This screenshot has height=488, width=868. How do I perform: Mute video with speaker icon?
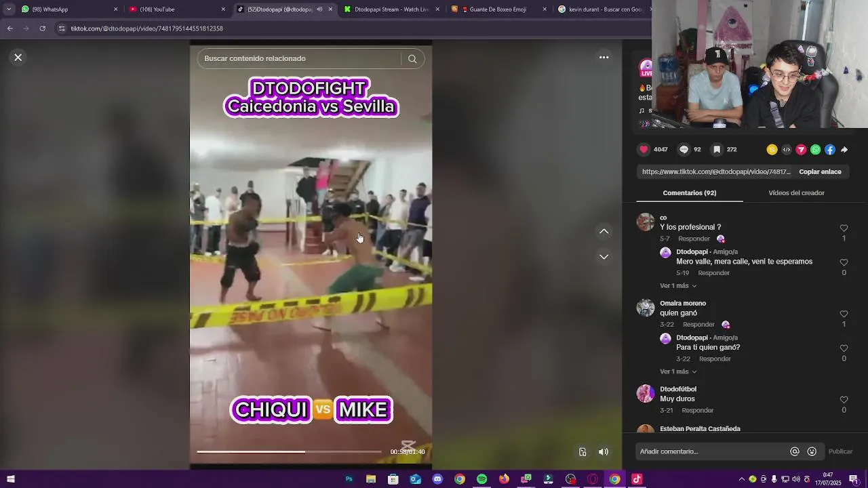click(x=604, y=452)
